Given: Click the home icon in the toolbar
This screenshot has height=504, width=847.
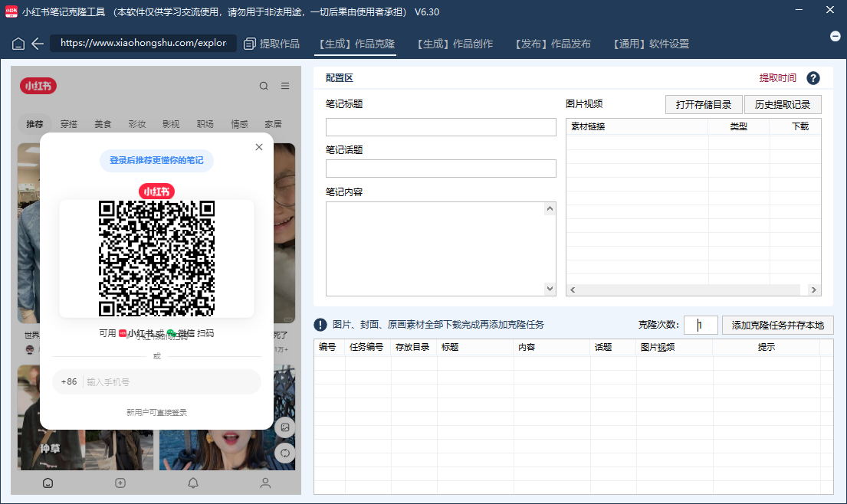Looking at the screenshot, I should [x=18, y=44].
